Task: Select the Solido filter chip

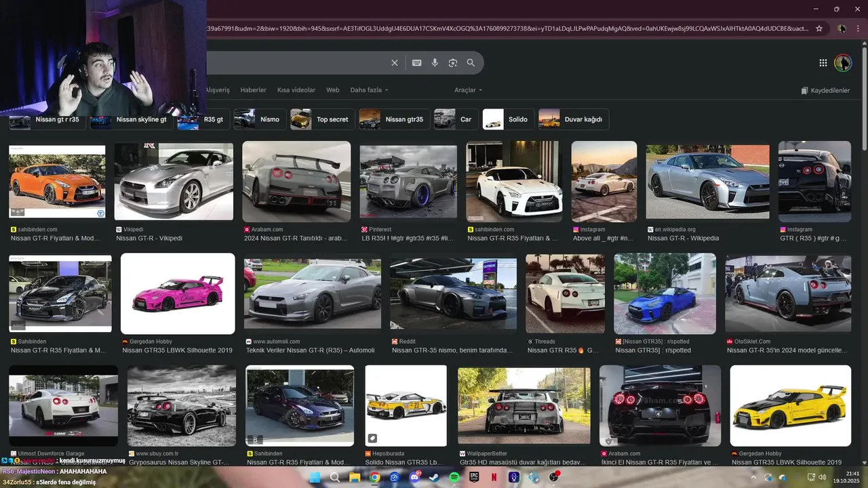Action: coord(509,119)
